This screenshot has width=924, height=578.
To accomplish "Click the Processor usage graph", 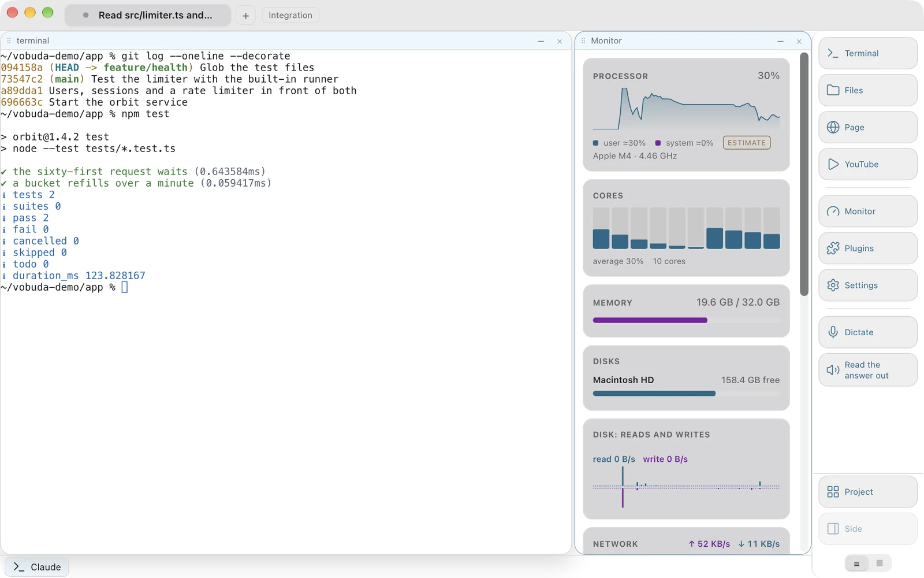I will pos(686,109).
